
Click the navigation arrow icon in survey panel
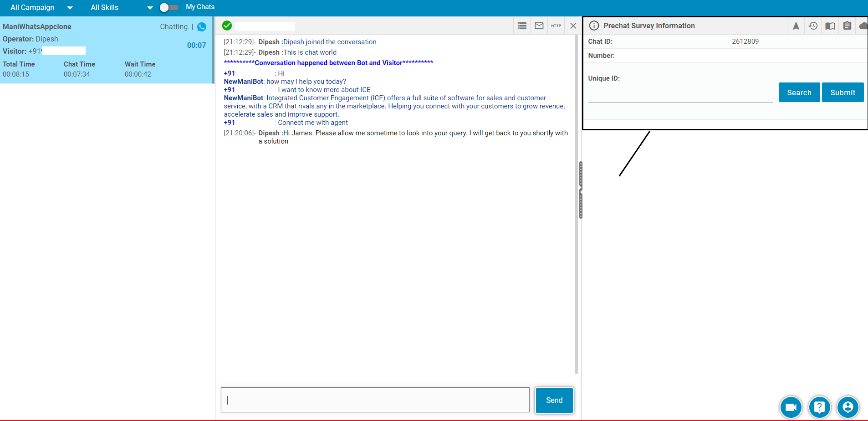coord(796,26)
